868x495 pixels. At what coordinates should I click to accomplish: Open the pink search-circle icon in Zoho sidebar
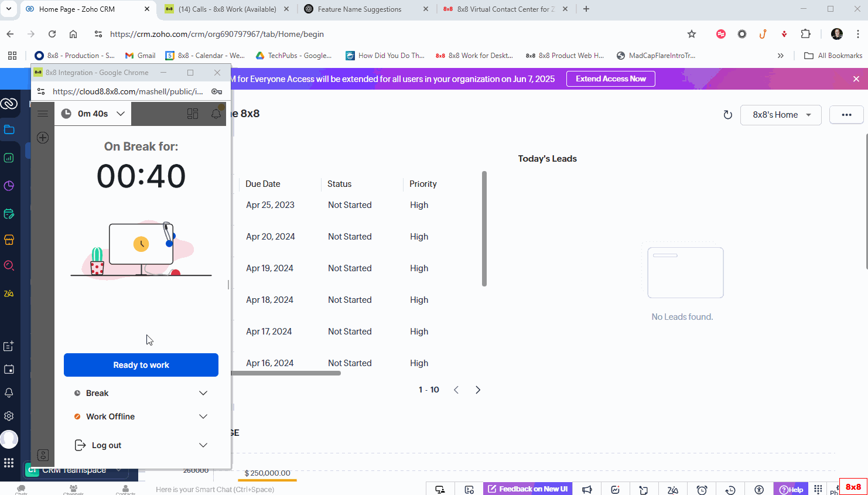coord(9,265)
